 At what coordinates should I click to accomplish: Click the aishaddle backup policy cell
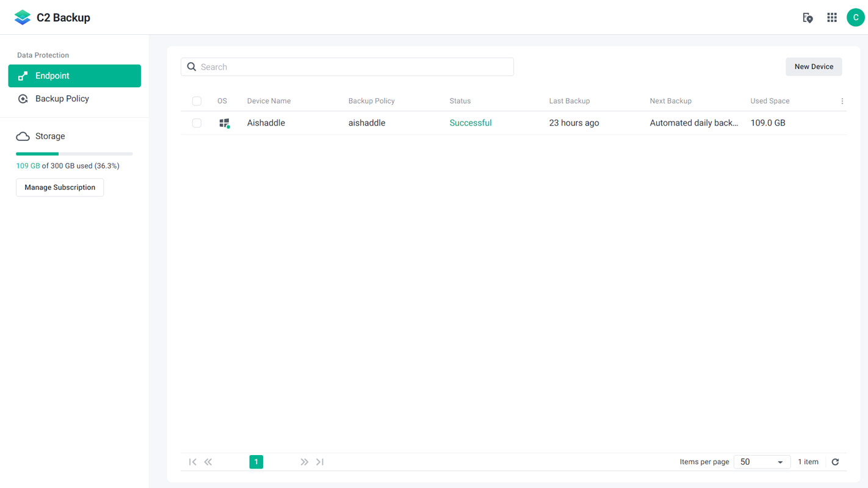tap(367, 123)
